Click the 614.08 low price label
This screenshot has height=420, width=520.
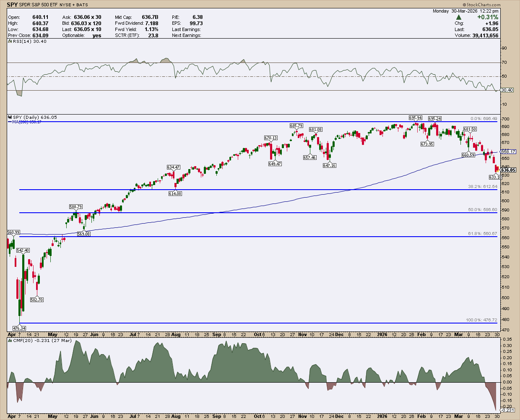coord(175,193)
